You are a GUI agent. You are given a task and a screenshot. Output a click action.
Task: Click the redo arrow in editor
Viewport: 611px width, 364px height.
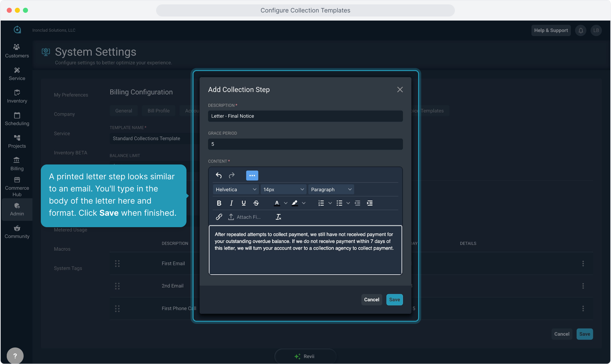coord(232,175)
